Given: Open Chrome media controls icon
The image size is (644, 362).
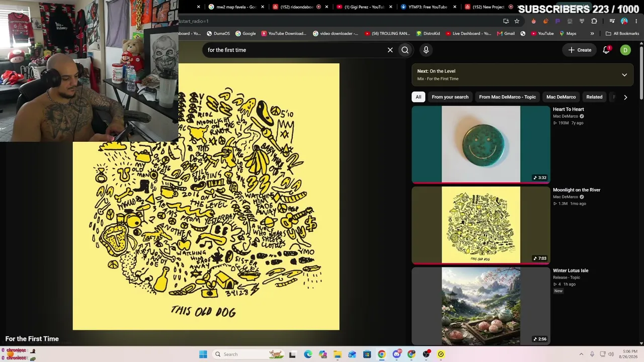Looking at the screenshot, I should click(612, 21).
